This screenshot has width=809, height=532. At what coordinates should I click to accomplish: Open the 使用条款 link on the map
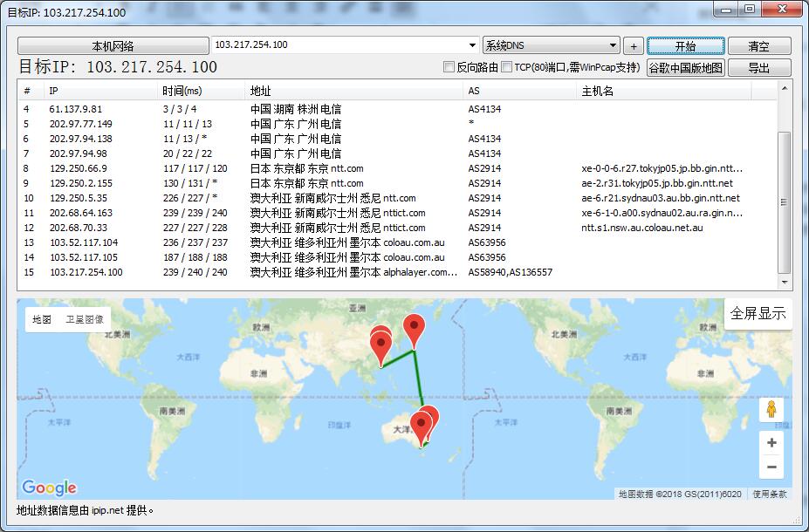[x=770, y=494]
